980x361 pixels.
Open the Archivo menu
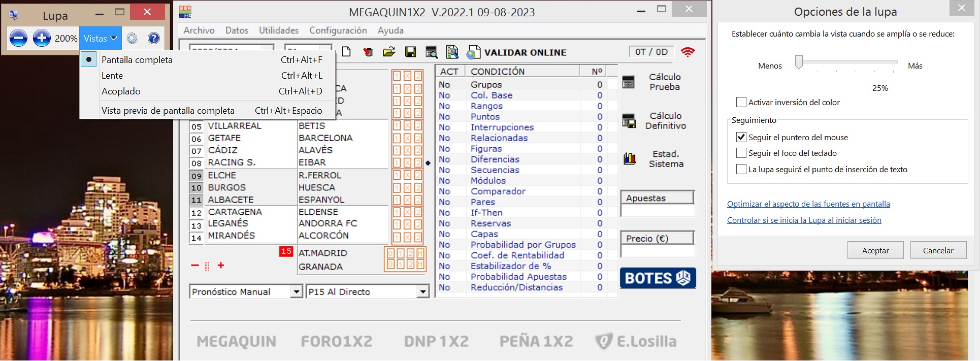pyautogui.click(x=199, y=30)
